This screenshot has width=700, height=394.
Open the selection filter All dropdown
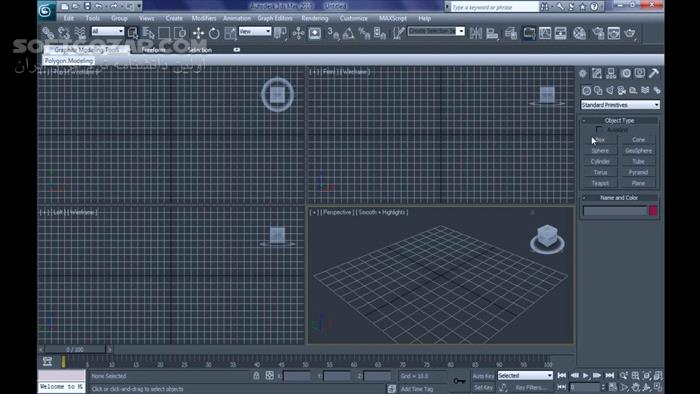pyautogui.click(x=108, y=31)
